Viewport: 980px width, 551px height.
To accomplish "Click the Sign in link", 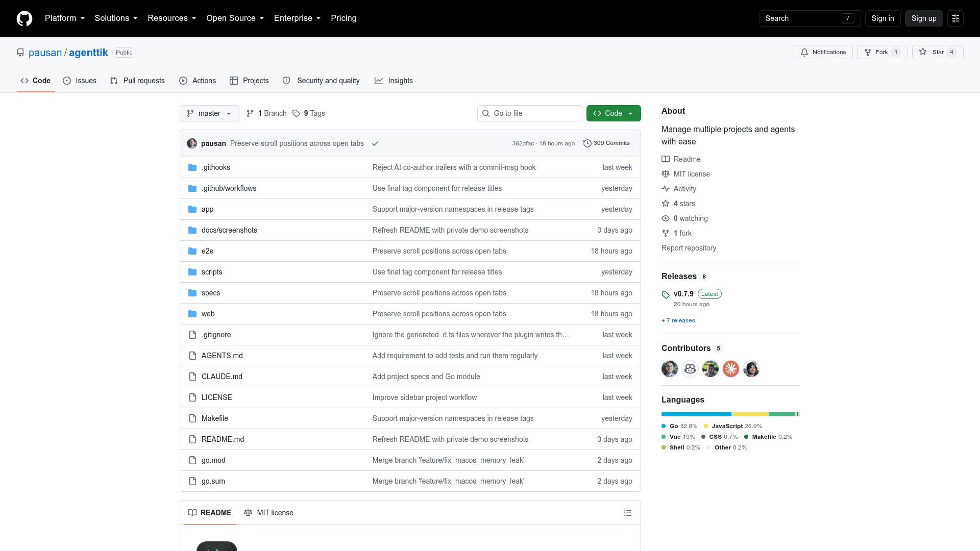I will (883, 18).
